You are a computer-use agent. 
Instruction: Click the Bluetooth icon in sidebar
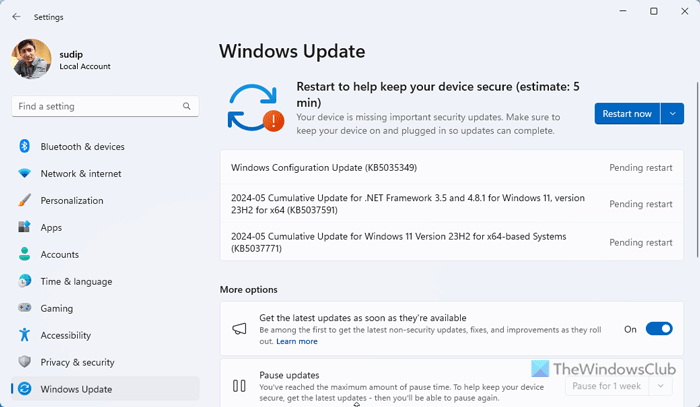tap(25, 146)
